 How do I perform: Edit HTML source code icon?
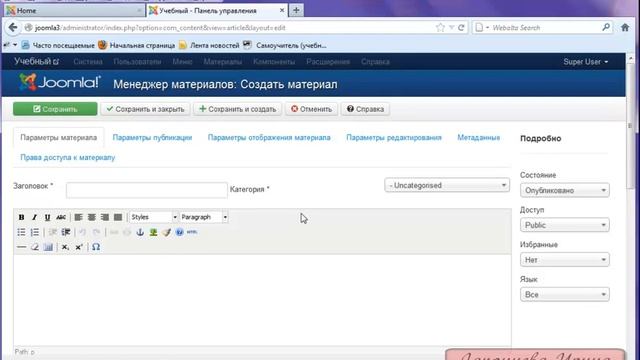tap(192, 232)
